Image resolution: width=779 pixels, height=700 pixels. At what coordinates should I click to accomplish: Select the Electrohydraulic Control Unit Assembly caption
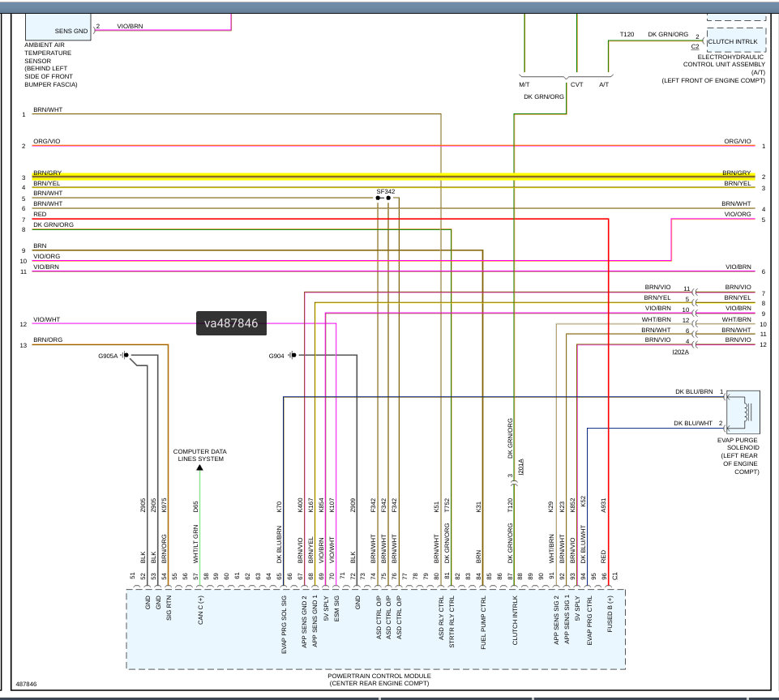click(713, 69)
